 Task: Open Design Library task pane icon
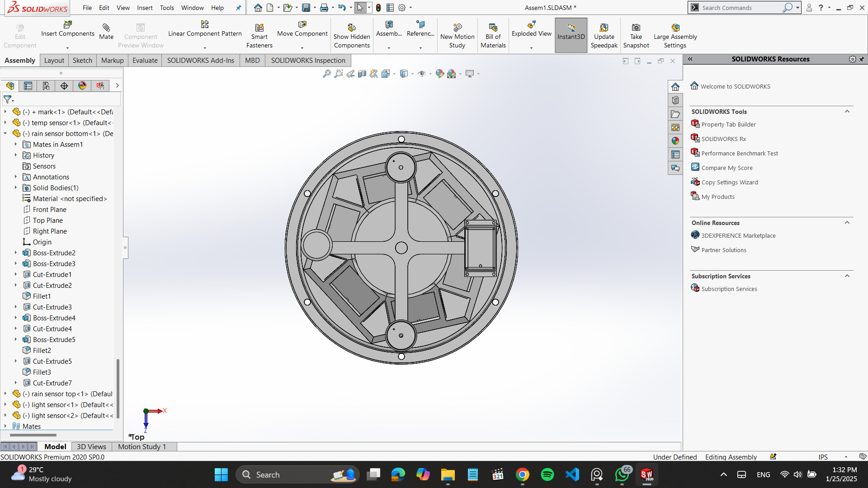[x=675, y=100]
